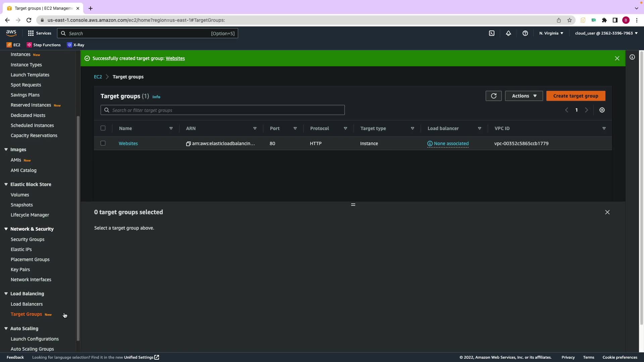The image size is (644, 362).
Task: Copy the Websites ARN icon
Action: 189,144
